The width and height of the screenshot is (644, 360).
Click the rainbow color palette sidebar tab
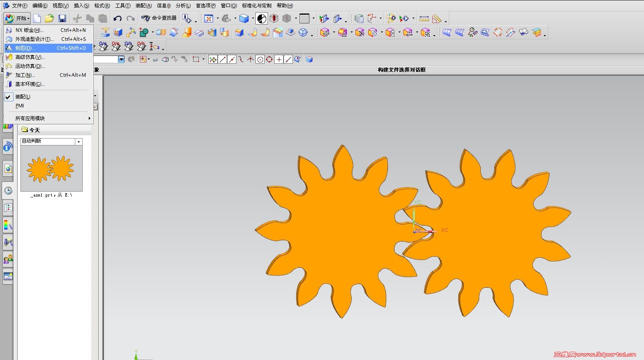pos(8,225)
